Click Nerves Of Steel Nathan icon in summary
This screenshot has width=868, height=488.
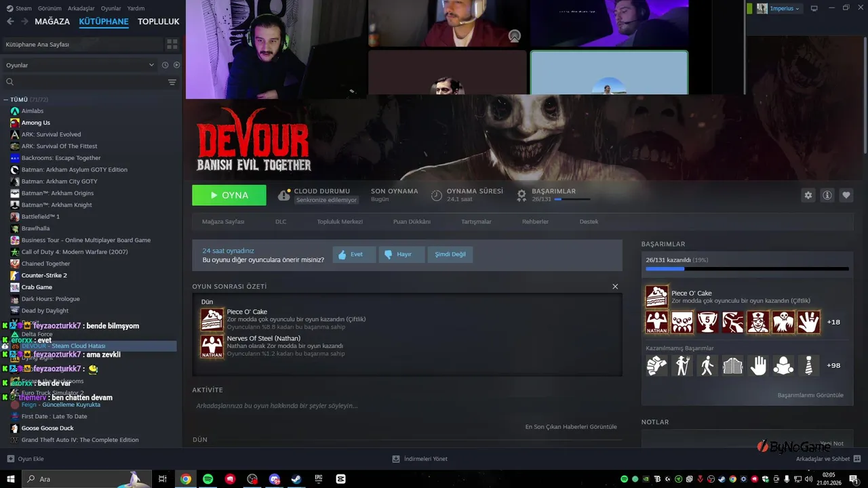click(x=212, y=346)
